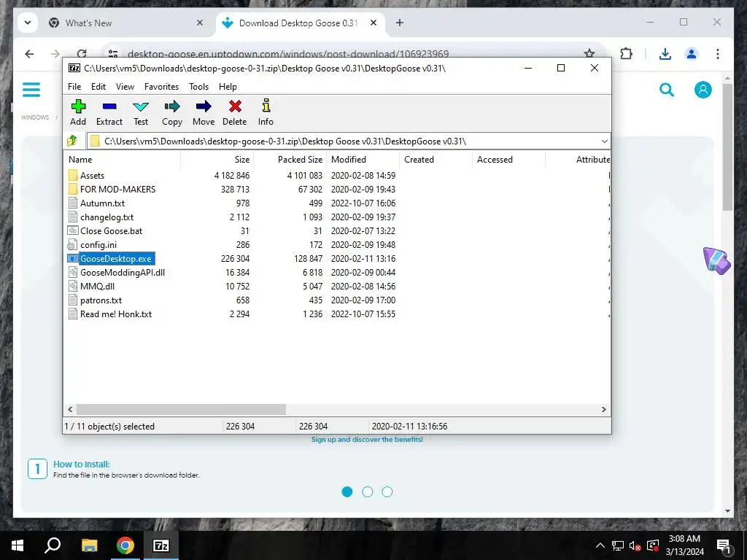Sort by the Name column header
Image resolution: width=747 pixels, height=560 pixels.
coord(122,160)
